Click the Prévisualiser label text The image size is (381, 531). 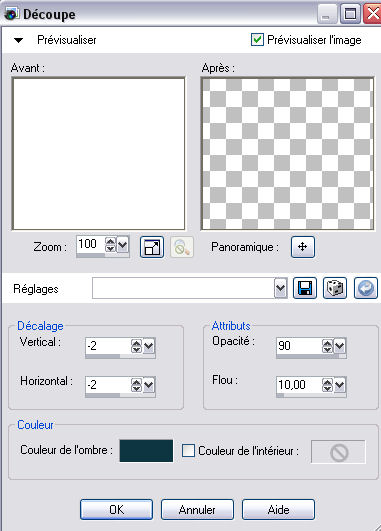(x=67, y=40)
